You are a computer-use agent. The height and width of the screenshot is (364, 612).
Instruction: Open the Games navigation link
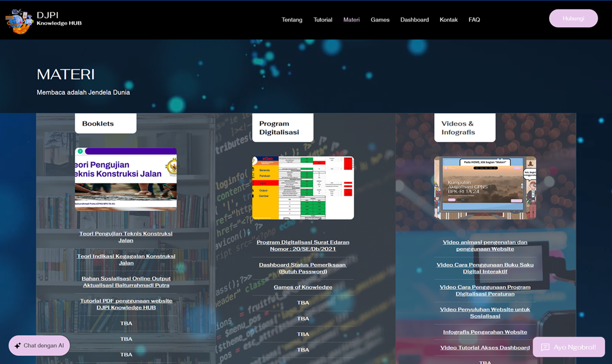(x=380, y=20)
